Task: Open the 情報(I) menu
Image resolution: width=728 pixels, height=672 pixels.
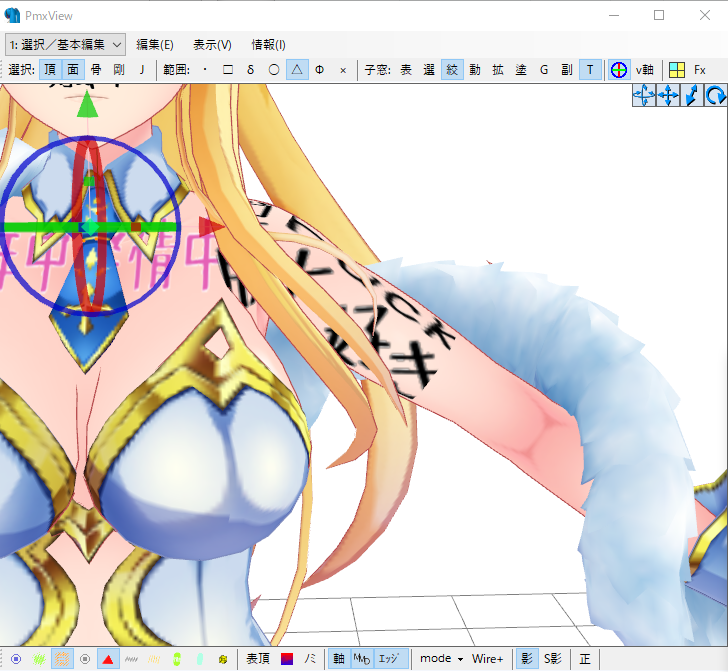Action: coord(268,45)
